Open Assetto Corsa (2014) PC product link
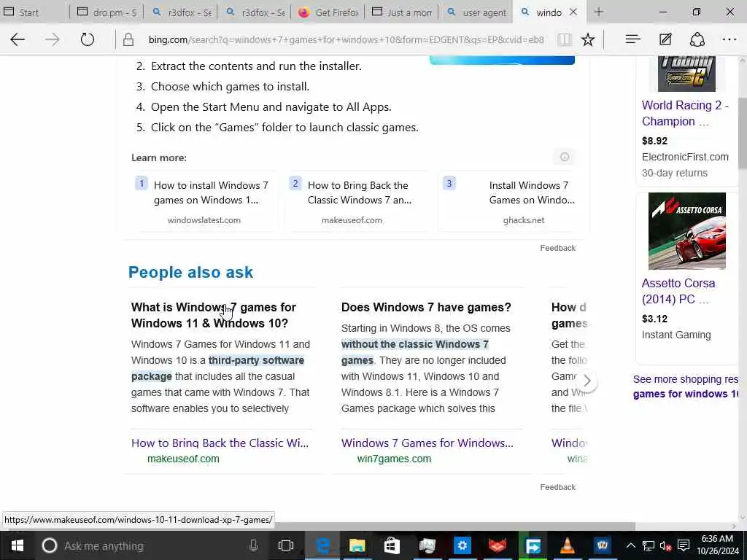The width and height of the screenshot is (747, 560). click(x=678, y=291)
